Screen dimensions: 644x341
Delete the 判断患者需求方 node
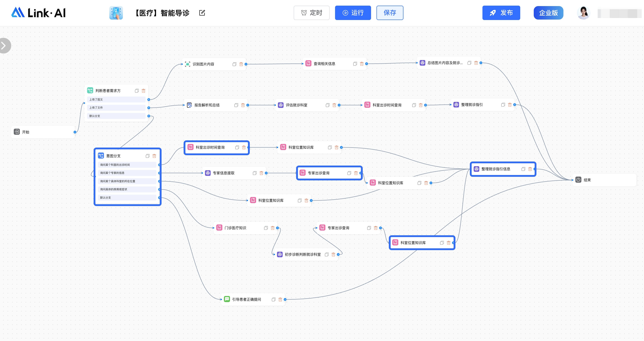coord(144,91)
